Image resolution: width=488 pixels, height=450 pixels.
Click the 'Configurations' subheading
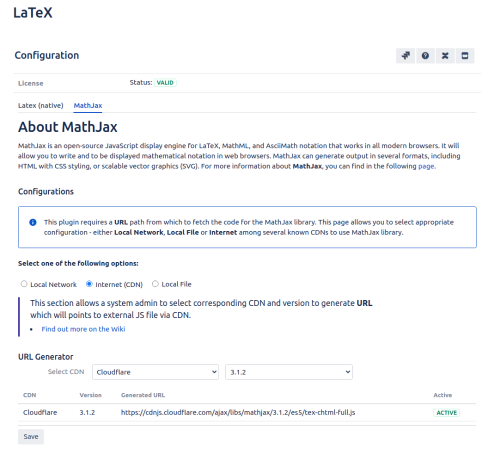[x=46, y=192]
